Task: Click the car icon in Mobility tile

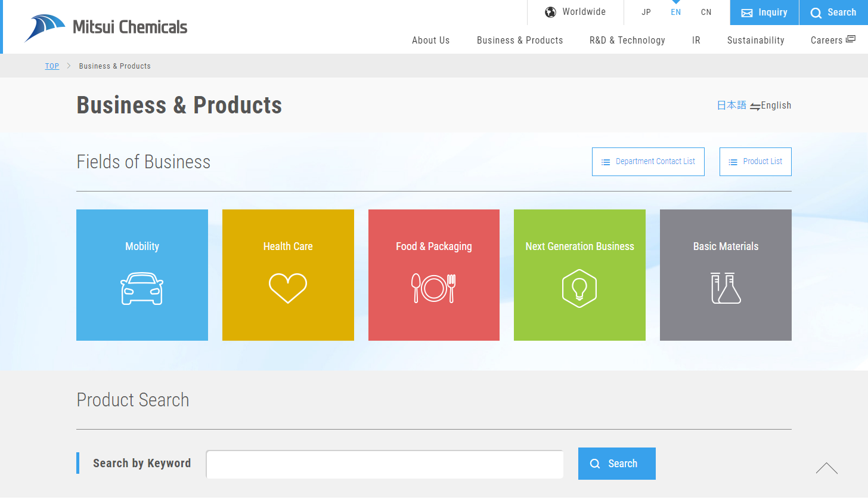Action: point(142,288)
